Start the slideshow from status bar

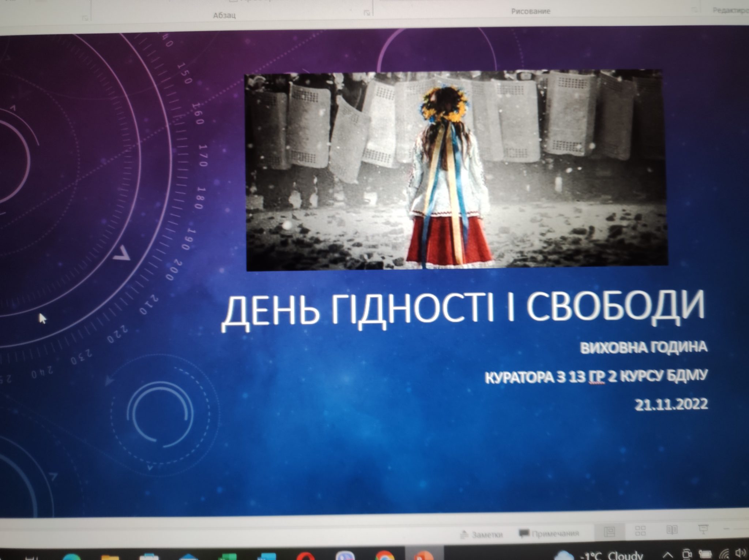(703, 529)
